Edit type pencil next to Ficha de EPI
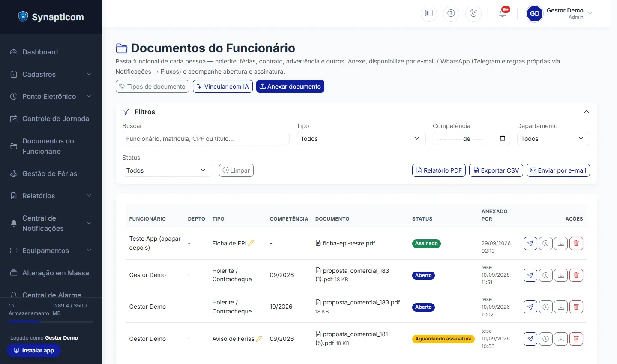617x364 pixels. [252, 243]
